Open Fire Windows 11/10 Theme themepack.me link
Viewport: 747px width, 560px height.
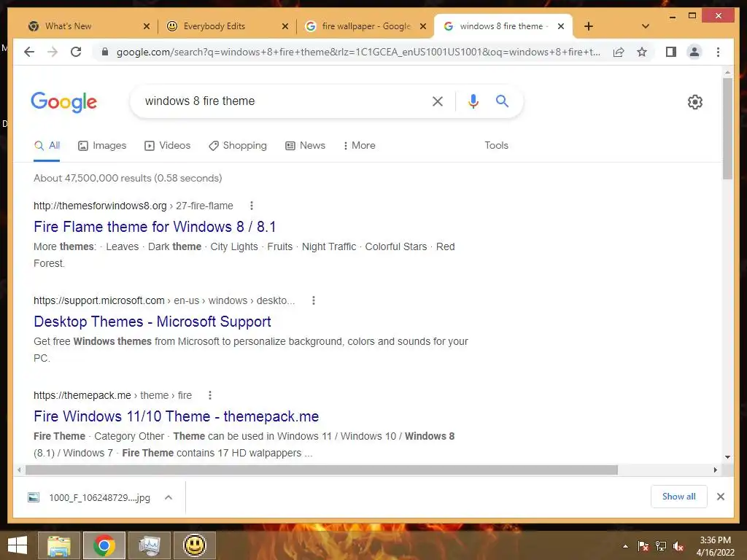(176, 416)
